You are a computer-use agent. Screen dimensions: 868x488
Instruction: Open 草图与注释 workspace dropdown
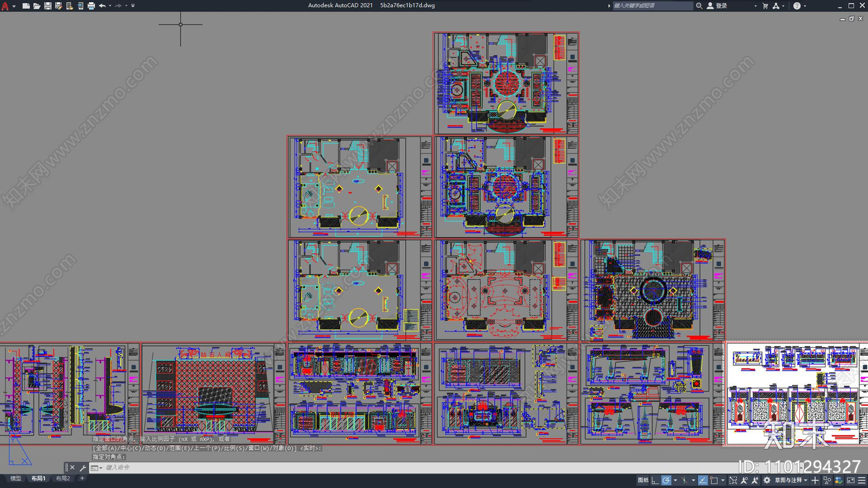click(x=792, y=480)
